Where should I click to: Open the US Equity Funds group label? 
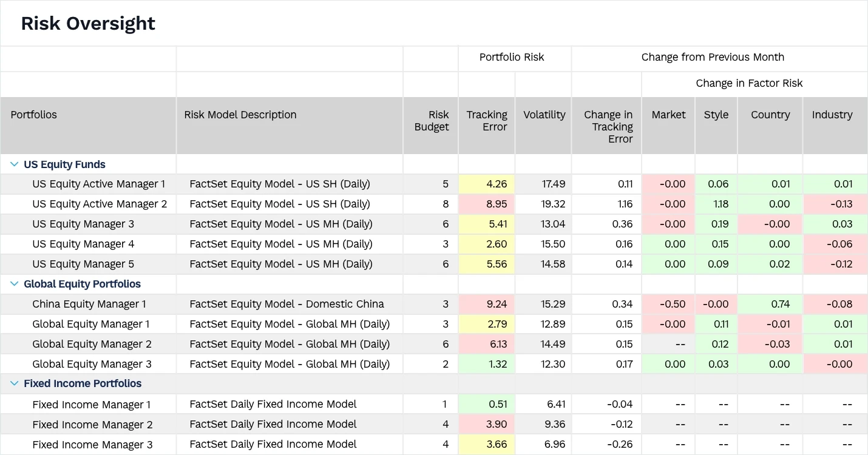point(64,164)
